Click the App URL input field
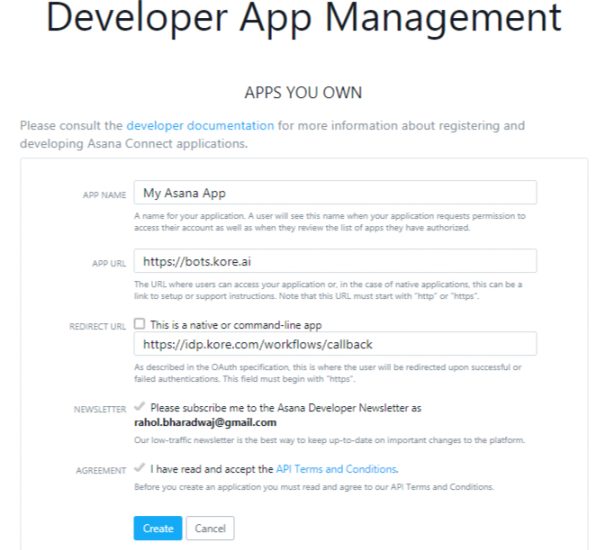The width and height of the screenshot is (606, 550). coord(335,261)
